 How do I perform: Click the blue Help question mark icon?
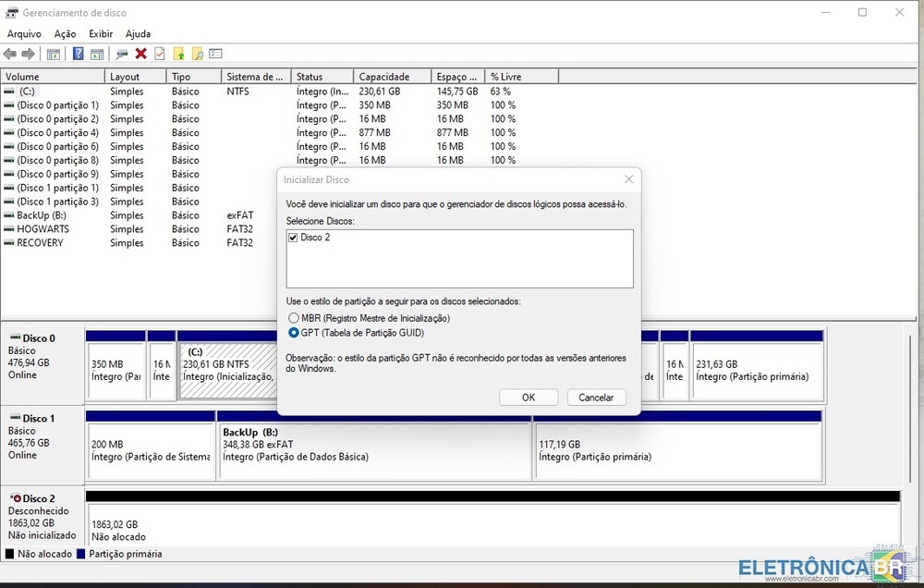[79, 54]
